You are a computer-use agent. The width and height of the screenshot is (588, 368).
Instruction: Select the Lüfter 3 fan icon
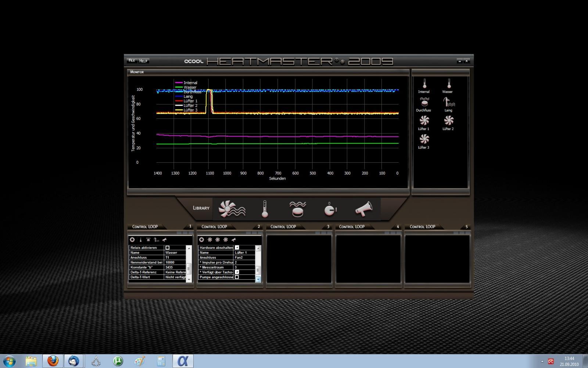(x=424, y=139)
